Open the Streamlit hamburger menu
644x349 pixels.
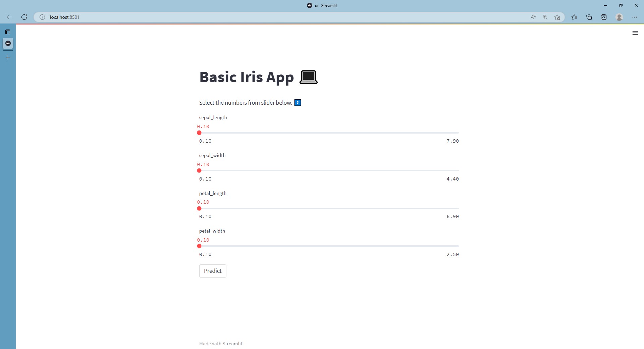pyautogui.click(x=635, y=33)
